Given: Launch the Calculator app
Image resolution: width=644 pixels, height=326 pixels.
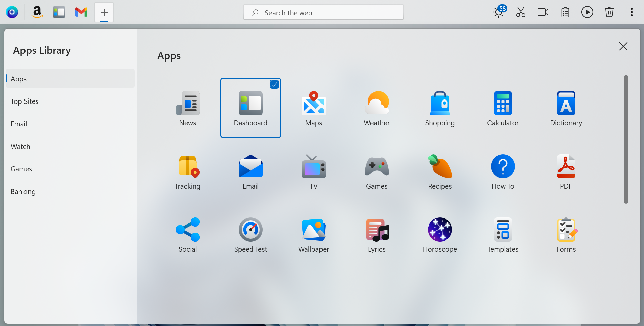Looking at the screenshot, I should tap(502, 108).
